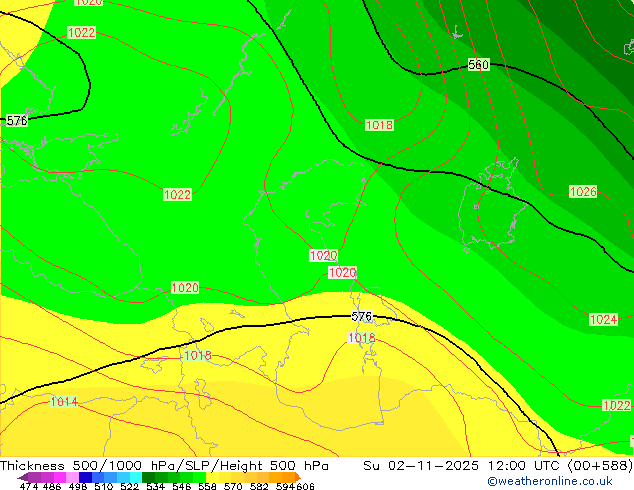634x490 pixels.
Task: Click the weatheronline.co.uk copyright link
Action: tap(550, 481)
